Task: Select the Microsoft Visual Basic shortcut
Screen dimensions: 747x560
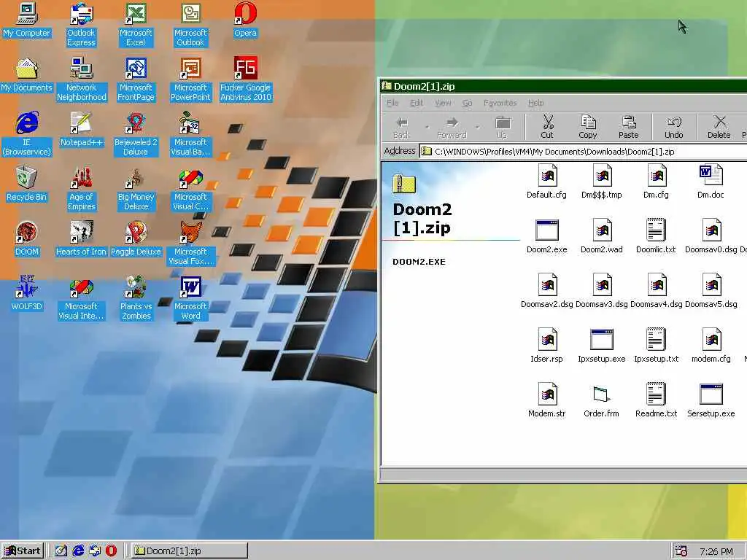Action: point(190,134)
